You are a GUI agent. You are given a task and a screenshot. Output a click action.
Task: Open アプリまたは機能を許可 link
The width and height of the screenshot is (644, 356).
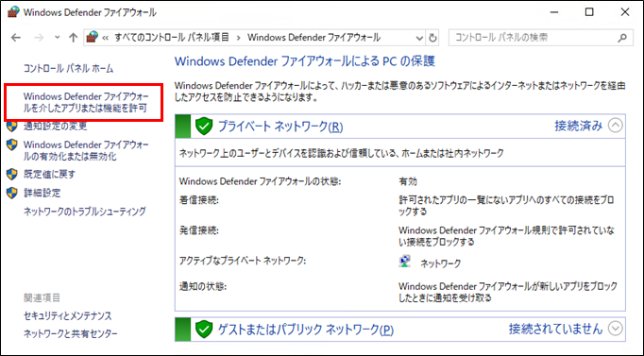[x=85, y=102]
